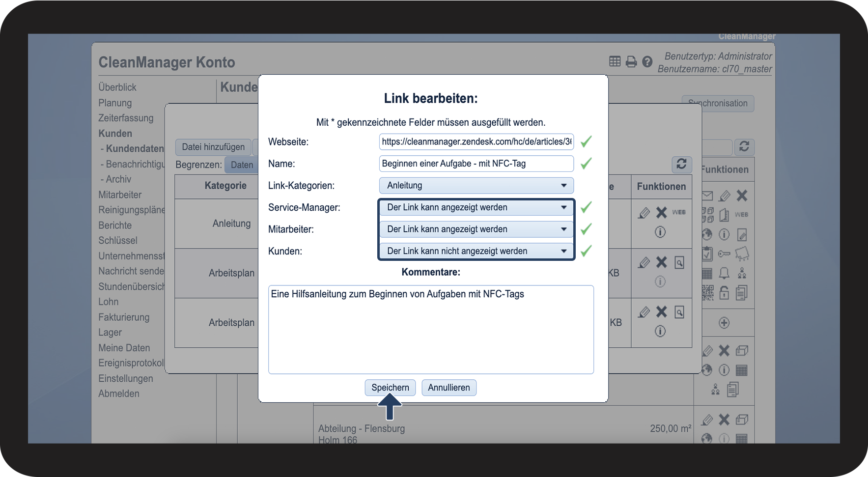The image size is (868, 477).
Task: Click the bell notification icon in customer functions
Action: tap(724, 273)
